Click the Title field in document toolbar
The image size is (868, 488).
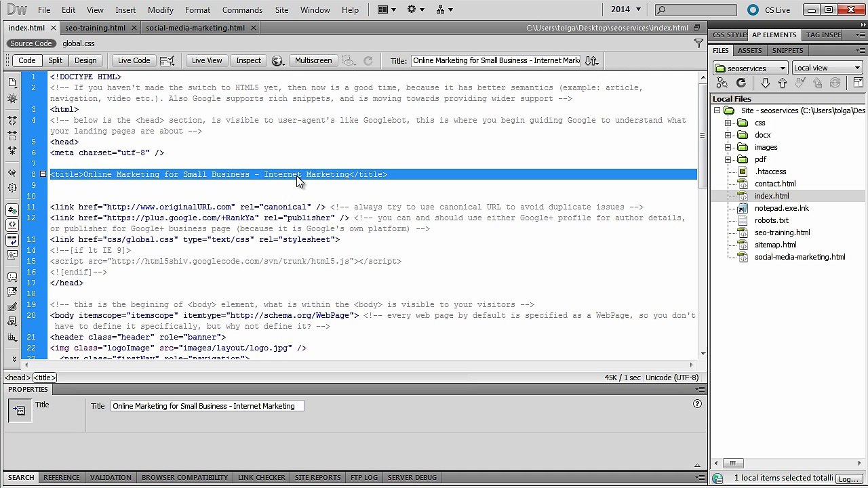click(x=496, y=60)
